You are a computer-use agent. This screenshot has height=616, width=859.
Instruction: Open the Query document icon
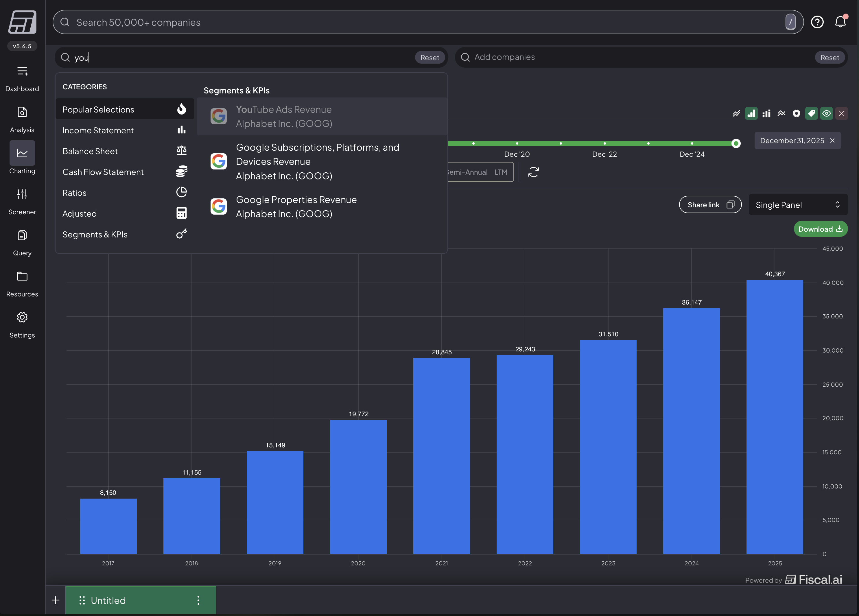(22, 235)
